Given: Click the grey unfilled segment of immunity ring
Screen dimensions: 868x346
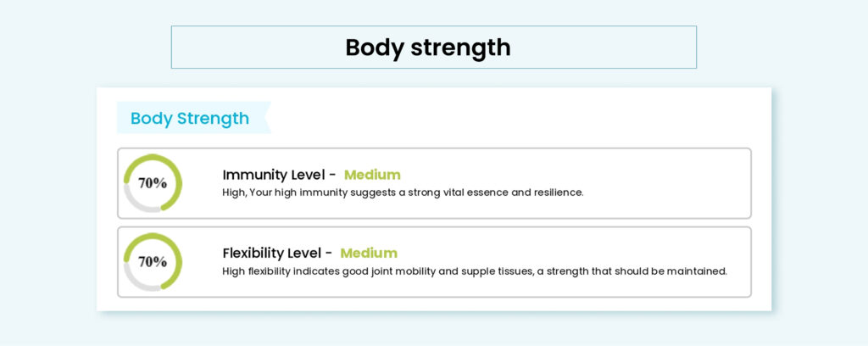Looking at the screenshot, I should point(135,203).
